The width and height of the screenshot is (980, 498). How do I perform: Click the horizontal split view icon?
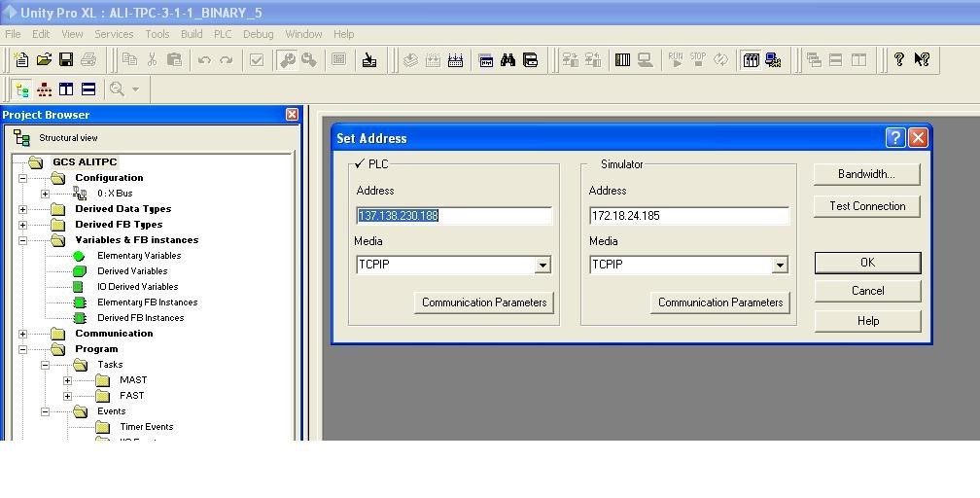(x=88, y=89)
